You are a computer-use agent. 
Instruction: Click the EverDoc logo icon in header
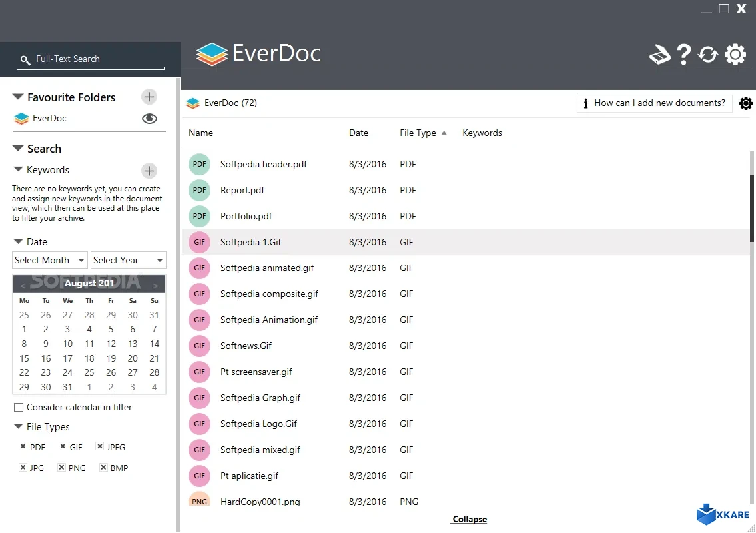point(212,54)
